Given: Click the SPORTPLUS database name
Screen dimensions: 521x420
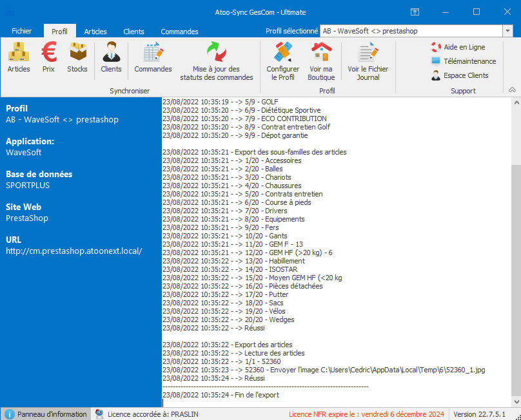Looking at the screenshot, I should click(x=28, y=186).
